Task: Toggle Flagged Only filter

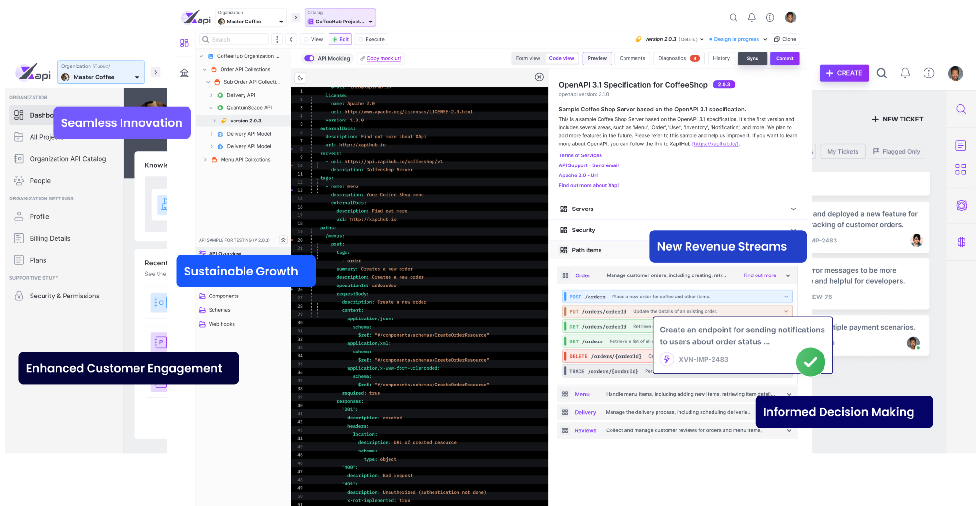Action: click(x=897, y=152)
